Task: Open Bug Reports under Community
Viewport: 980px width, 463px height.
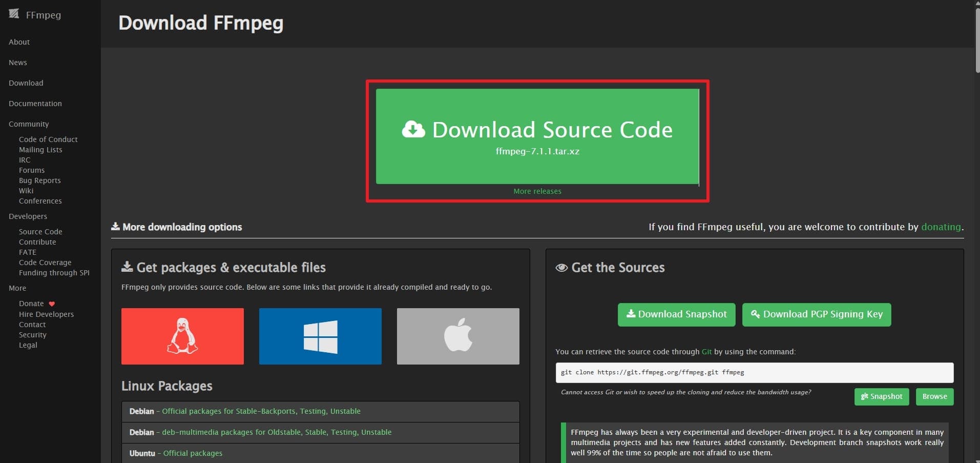Action: [x=39, y=180]
